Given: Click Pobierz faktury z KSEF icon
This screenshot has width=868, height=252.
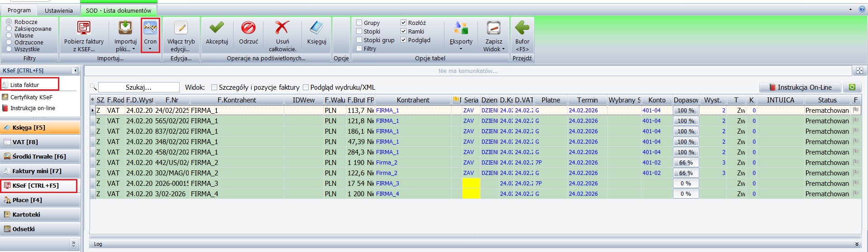Looking at the screenshot, I should [84, 28].
